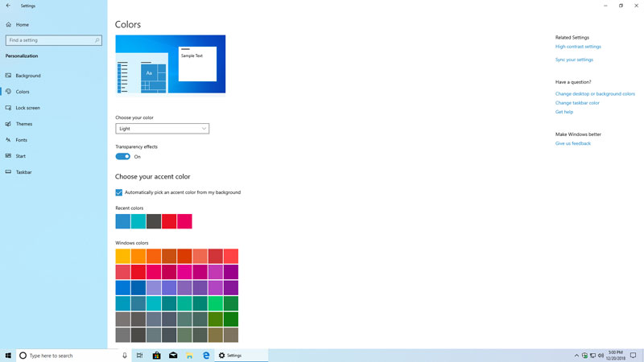644x362 pixels.
Task: Open Cortana microphone in taskbar search
Action: (125, 356)
